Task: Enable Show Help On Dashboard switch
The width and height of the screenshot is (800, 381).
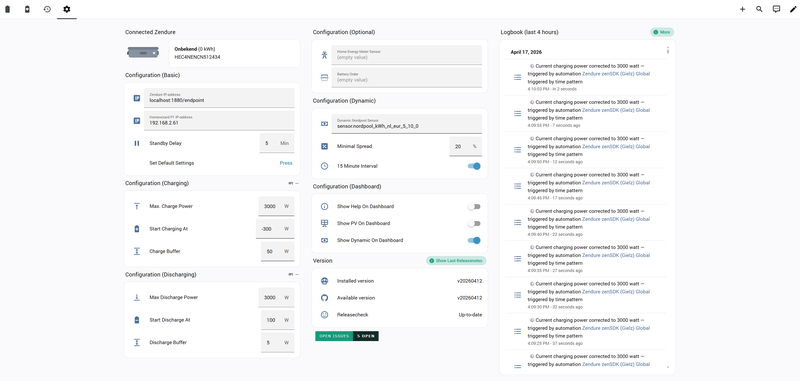Action: pyautogui.click(x=474, y=207)
